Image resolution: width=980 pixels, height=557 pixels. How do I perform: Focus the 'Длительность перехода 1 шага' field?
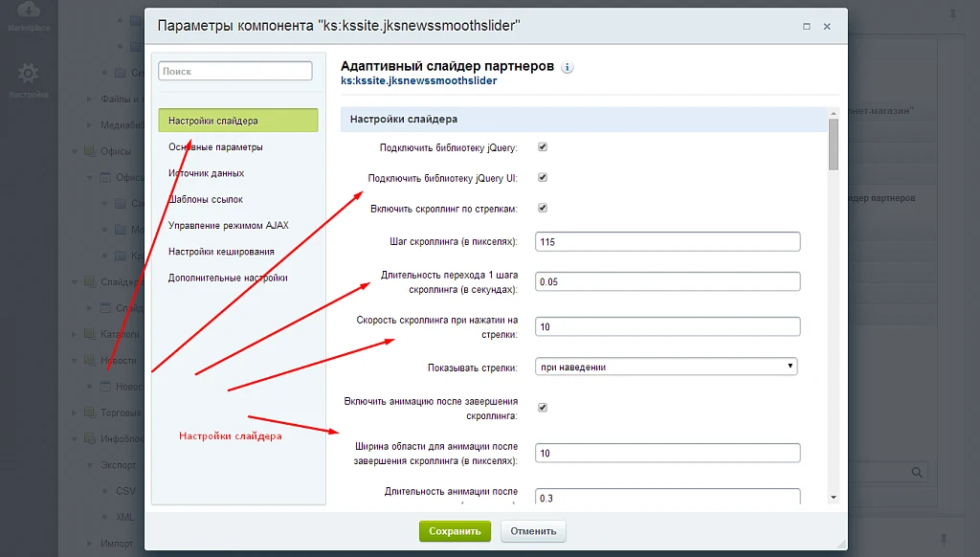tap(667, 282)
